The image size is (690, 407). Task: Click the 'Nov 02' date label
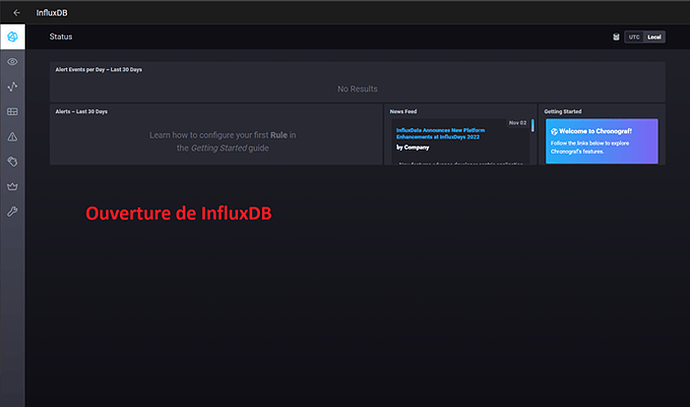coord(518,123)
